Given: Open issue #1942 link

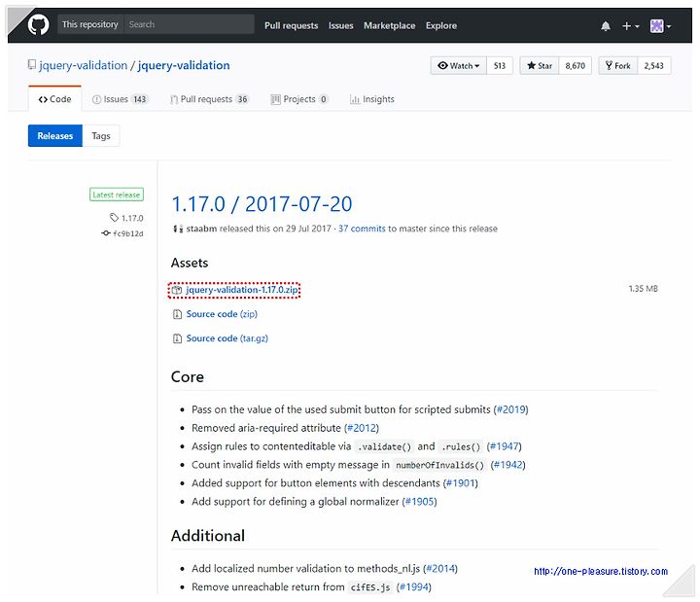Looking at the screenshot, I should point(508,465).
